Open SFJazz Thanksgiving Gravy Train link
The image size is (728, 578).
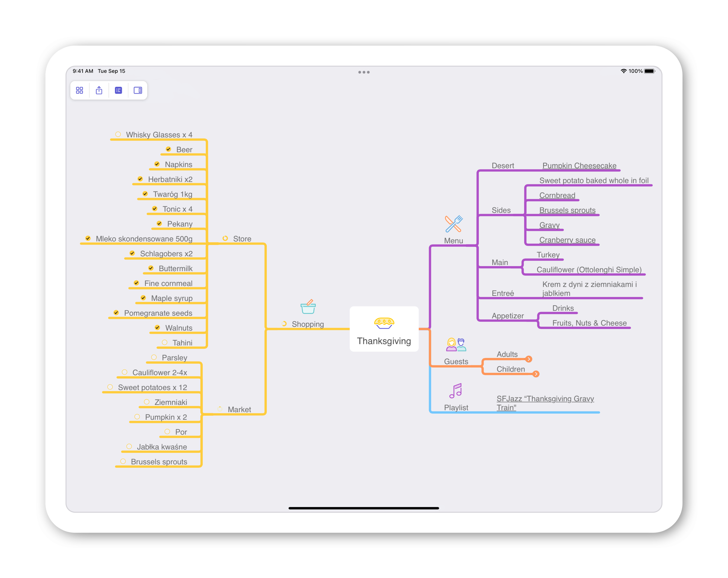click(545, 403)
